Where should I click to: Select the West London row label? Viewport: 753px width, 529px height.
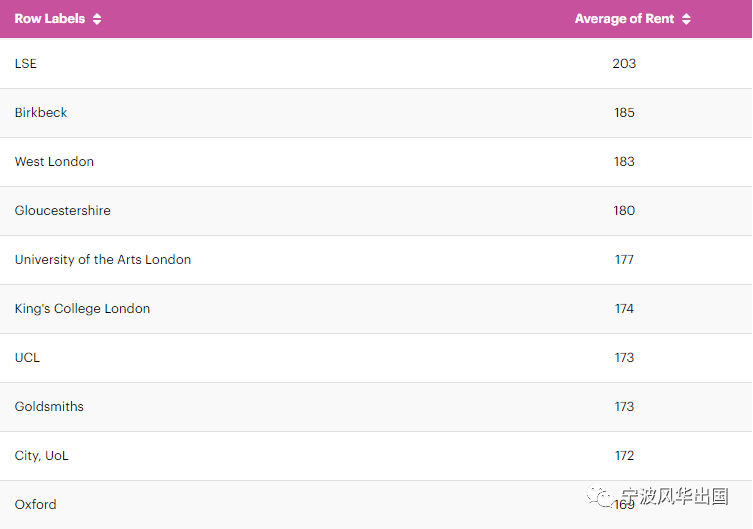(54, 161)
